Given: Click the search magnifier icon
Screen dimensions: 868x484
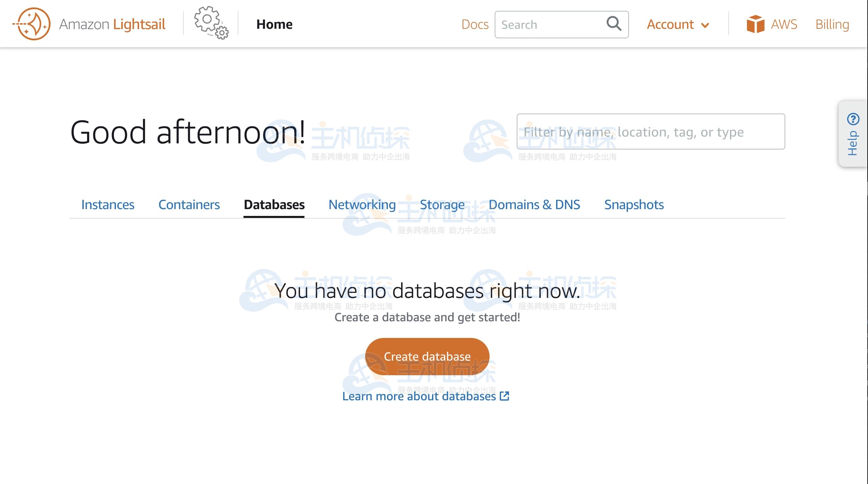Looking at the screenshot, I should click(x=614, y=24).
